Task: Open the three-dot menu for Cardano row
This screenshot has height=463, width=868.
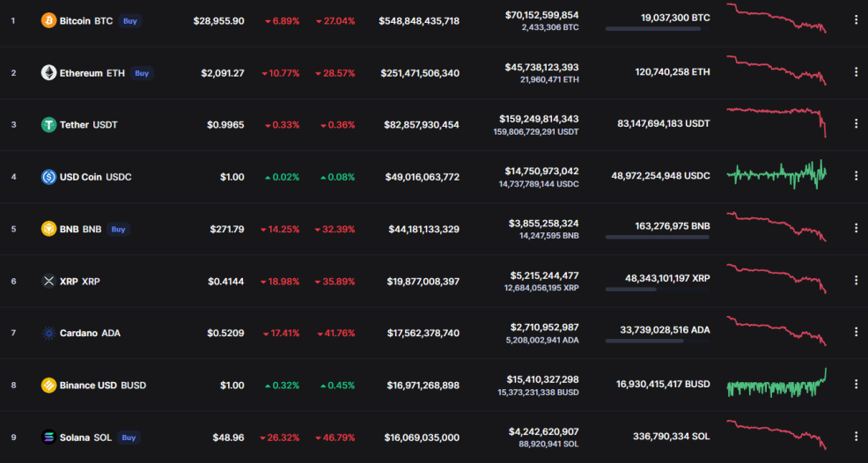Action: pyautogui.click(x=856, y=333)
